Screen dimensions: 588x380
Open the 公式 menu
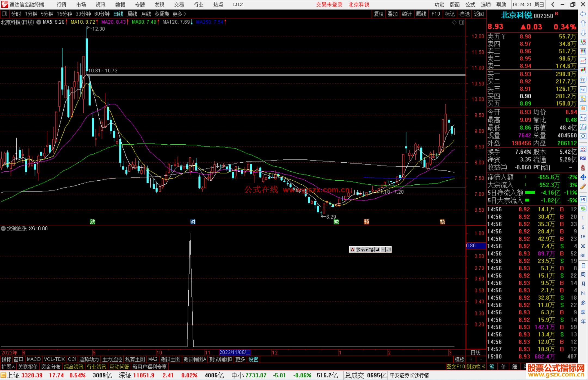pyautogui.click(x=470, y=5)
